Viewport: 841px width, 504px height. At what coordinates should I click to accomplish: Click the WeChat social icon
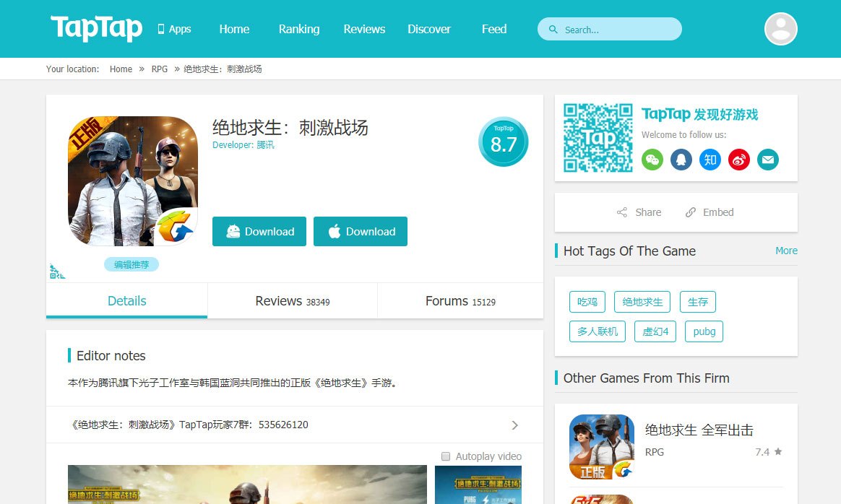coord(652,160)
